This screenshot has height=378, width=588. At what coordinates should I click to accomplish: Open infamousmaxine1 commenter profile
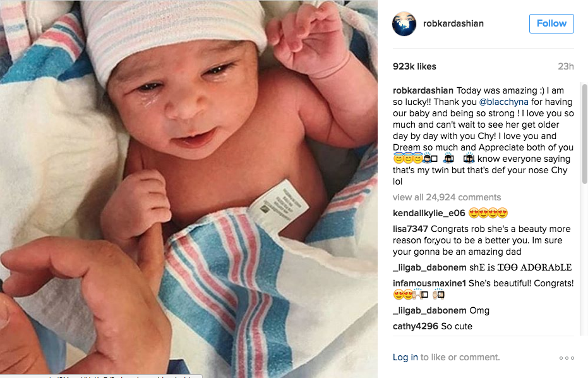click(x=429, y=283)
